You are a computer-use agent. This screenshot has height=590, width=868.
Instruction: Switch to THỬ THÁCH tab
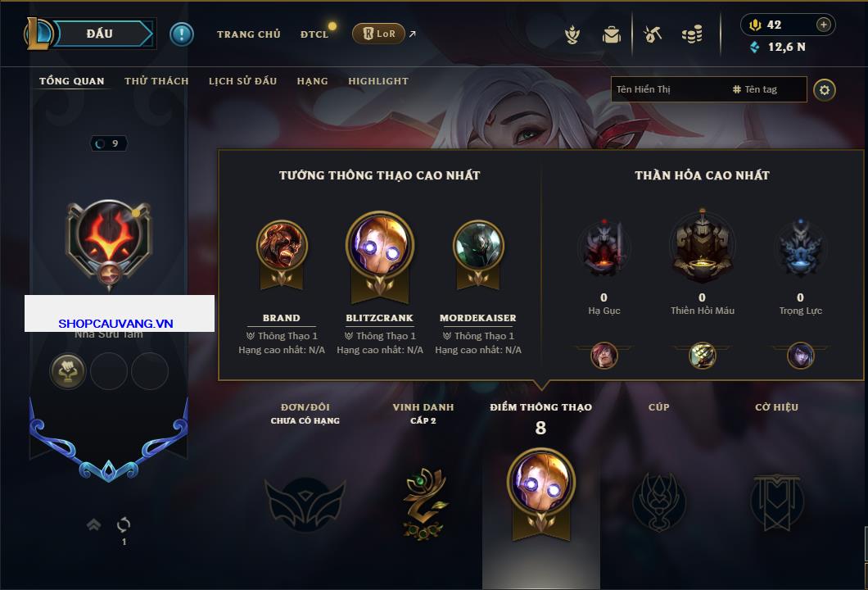tap(156, 81)
